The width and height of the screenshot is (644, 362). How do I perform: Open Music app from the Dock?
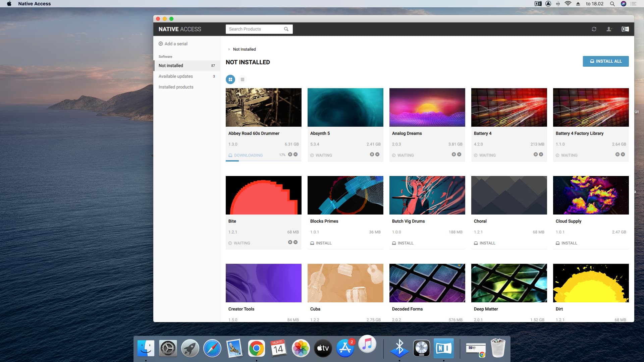[x=367, y=344]
